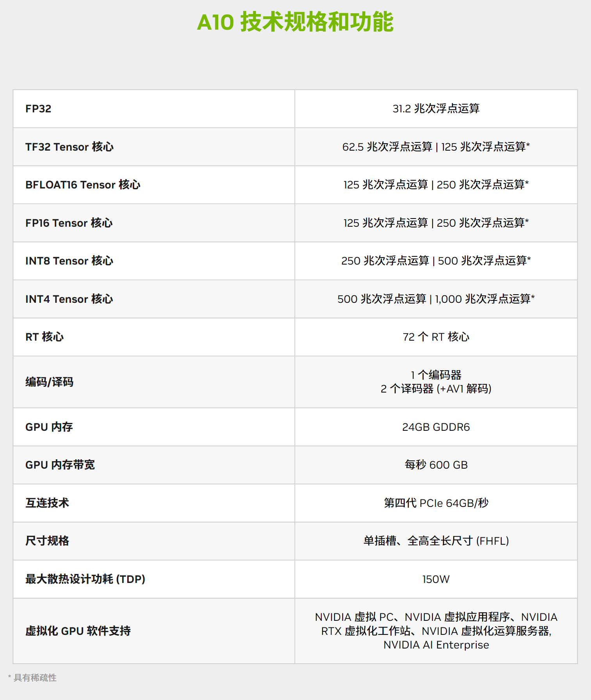Viewport: 591px width, 700px height.
Task: Click the value "150W"
Action: 436,579
